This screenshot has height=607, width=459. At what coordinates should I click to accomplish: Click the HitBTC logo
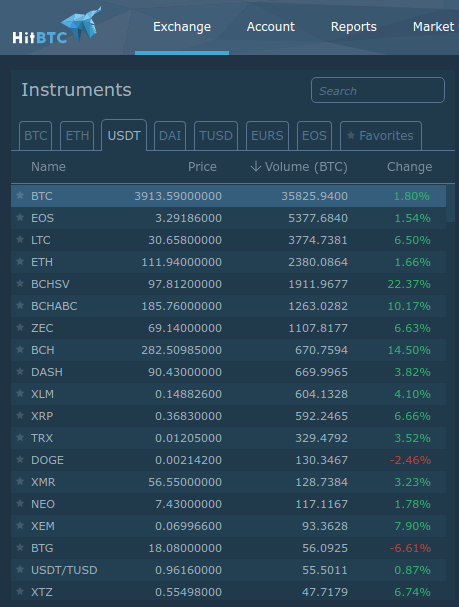point(57,26)
